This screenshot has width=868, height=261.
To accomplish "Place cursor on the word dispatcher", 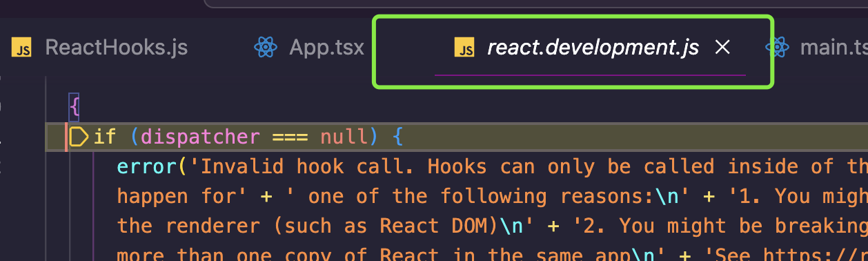I will point(200,137).
